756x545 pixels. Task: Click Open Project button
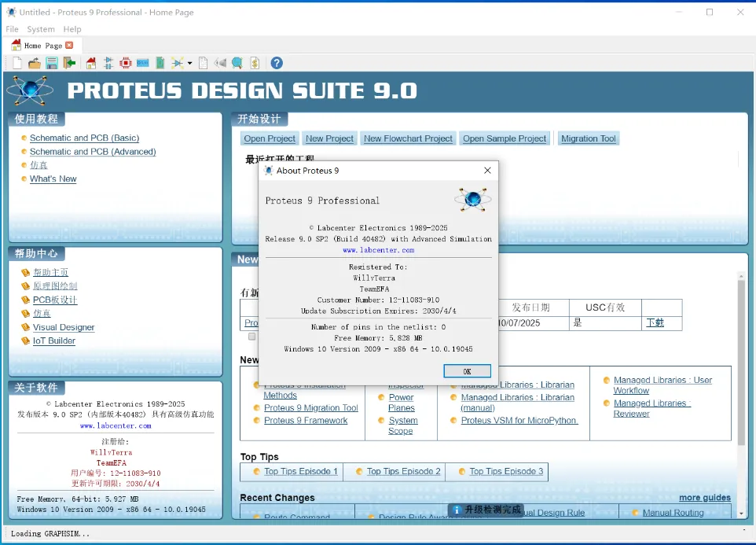point(270,138)
